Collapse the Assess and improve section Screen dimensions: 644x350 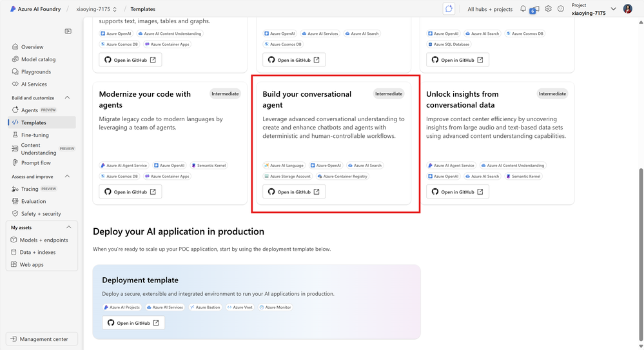click(67, 177)
